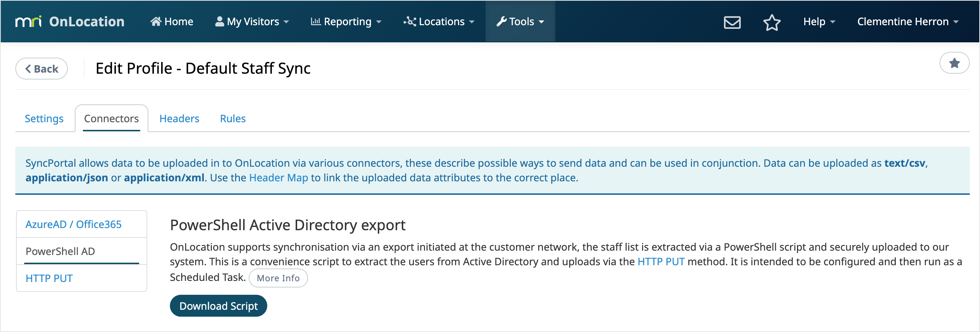Click the MRI OnLocation logo

pyautogui.click(x=70, y=22)
